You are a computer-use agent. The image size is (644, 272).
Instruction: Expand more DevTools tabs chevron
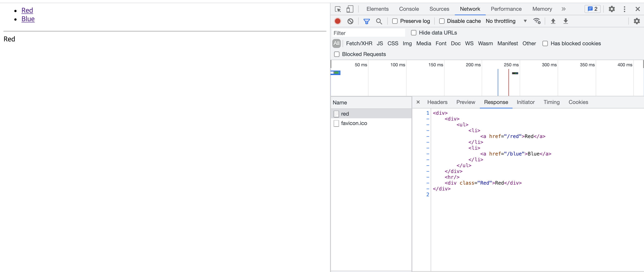[x=563, y=9]
